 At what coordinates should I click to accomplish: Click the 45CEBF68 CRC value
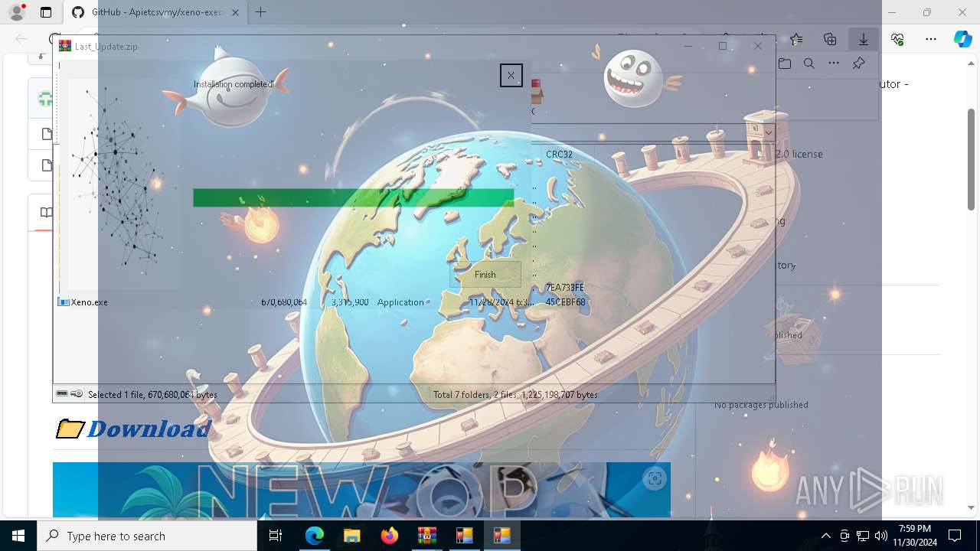(565, 302)
